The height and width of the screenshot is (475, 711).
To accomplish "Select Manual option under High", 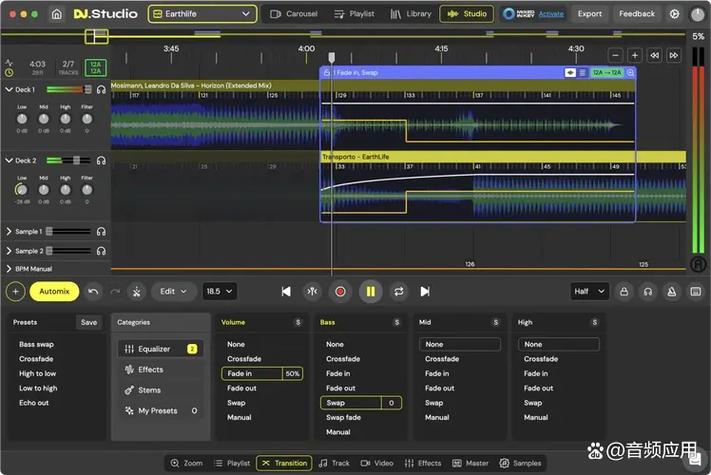I will 536,417.
